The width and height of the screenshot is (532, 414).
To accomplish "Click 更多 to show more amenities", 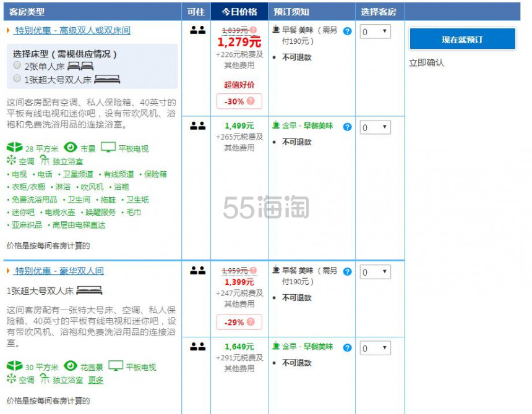I will point(95,380).
